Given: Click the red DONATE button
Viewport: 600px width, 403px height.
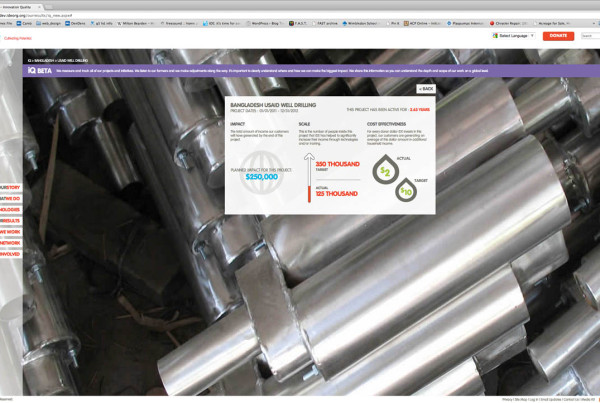Looking at the screenshot, I should pyautogui.click(x=558, y=36).
